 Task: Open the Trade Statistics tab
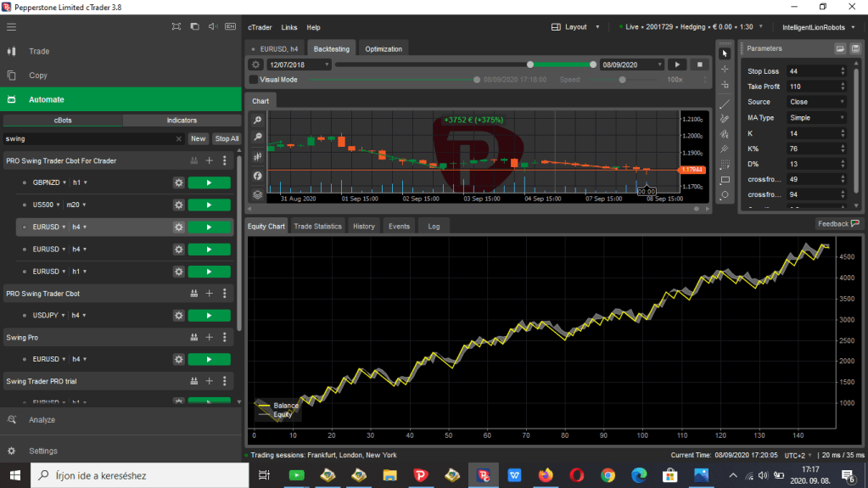[317, 227]
